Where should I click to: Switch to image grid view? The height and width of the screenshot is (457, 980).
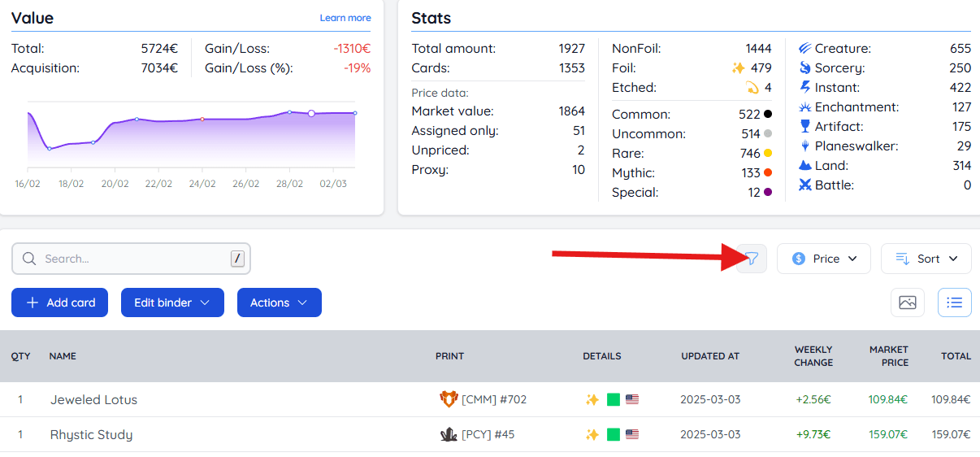tap(908, 302)
